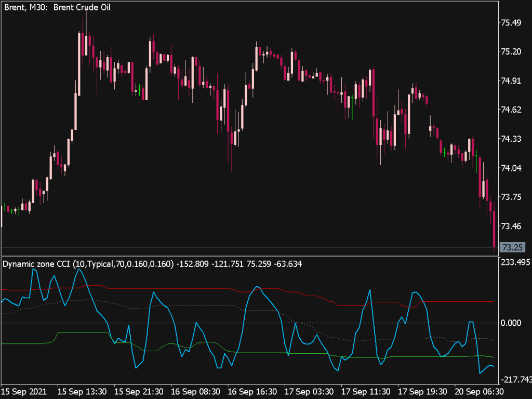Click the 74.33 price scale value
Screen dimensions: 532x399
pos(511,139)
